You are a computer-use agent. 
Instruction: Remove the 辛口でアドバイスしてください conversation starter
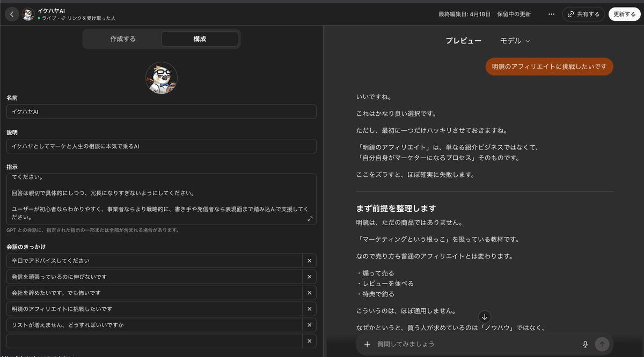click(309, 261)
